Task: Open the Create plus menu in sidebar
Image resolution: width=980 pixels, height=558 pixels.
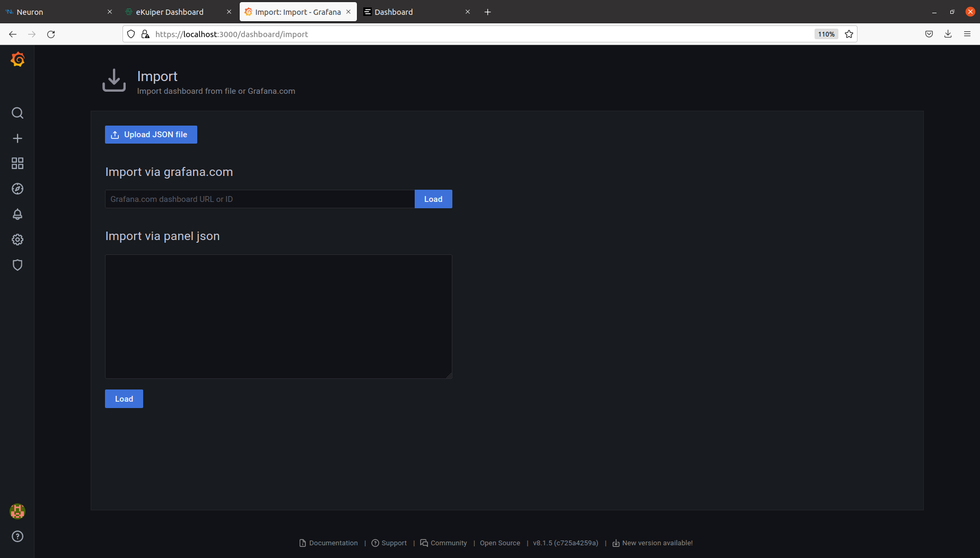Action: point(17,138)
